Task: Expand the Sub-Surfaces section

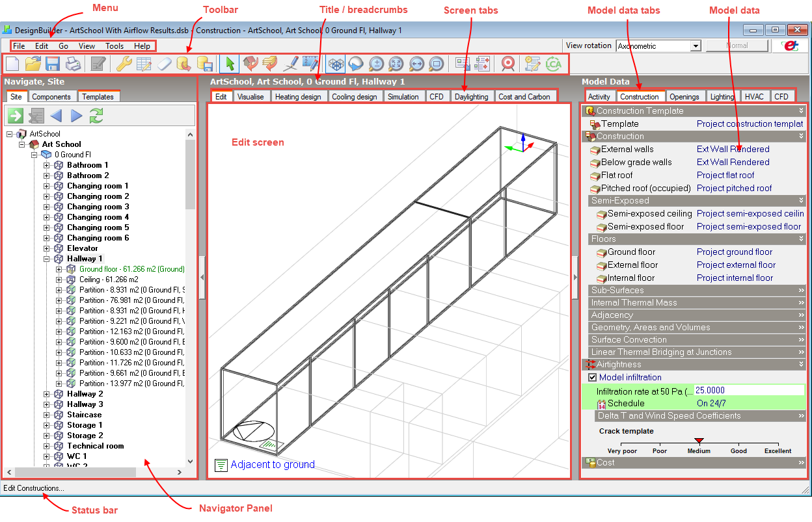Action: [801, 291]
